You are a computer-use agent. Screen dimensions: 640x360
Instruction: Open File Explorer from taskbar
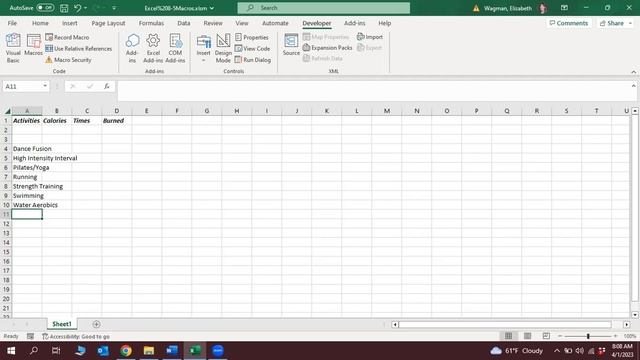pos(149,351)
